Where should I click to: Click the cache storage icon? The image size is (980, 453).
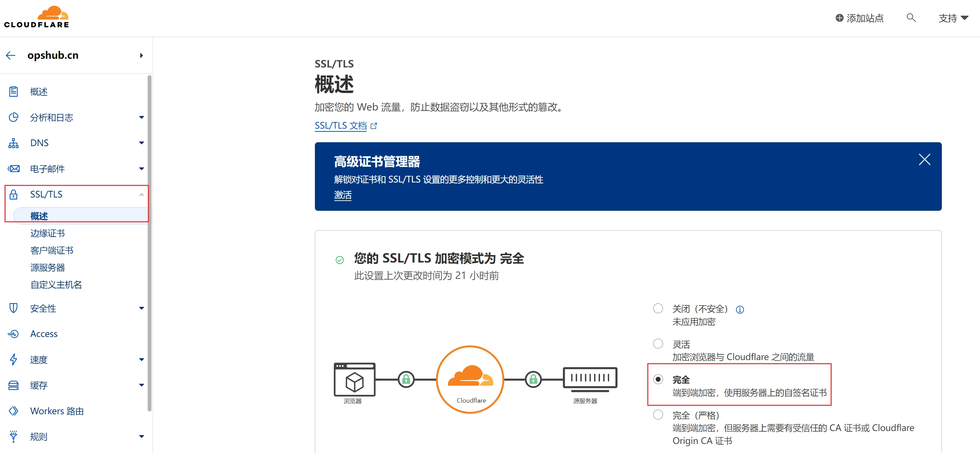13,385
